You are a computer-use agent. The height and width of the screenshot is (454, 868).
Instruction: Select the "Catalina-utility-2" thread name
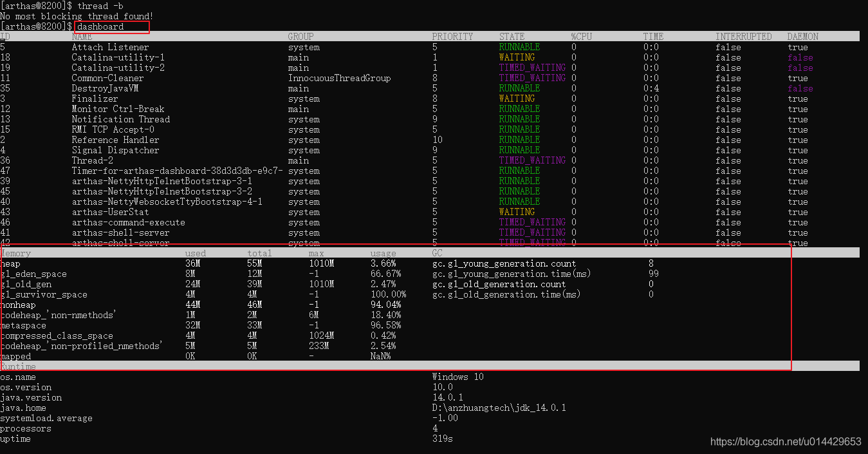coord(118,68)
